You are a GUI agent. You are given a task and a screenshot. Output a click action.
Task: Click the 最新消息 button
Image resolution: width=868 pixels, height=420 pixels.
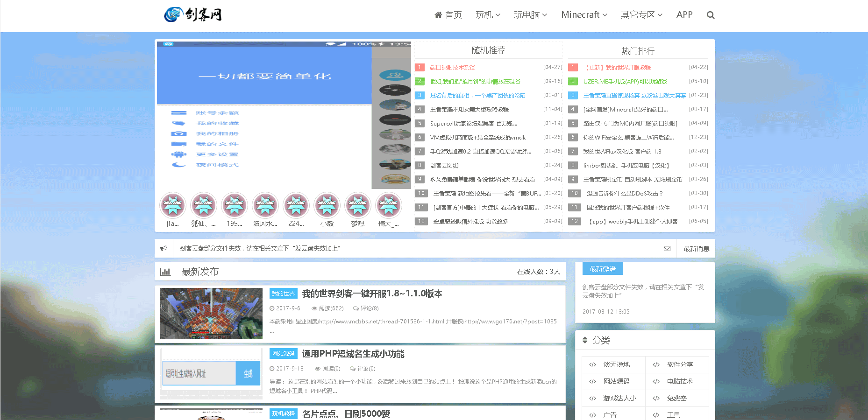tap(696, 248)
